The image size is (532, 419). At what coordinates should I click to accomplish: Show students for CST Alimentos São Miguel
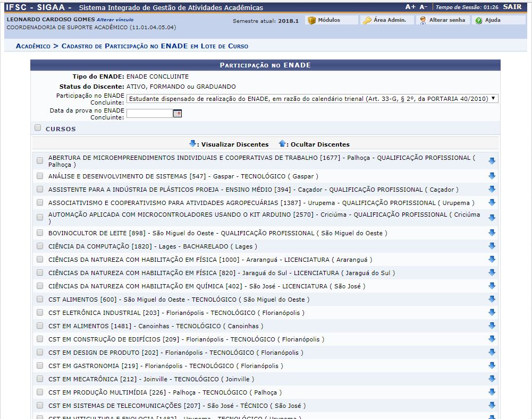pyautogui.click(x=492, y=300)
